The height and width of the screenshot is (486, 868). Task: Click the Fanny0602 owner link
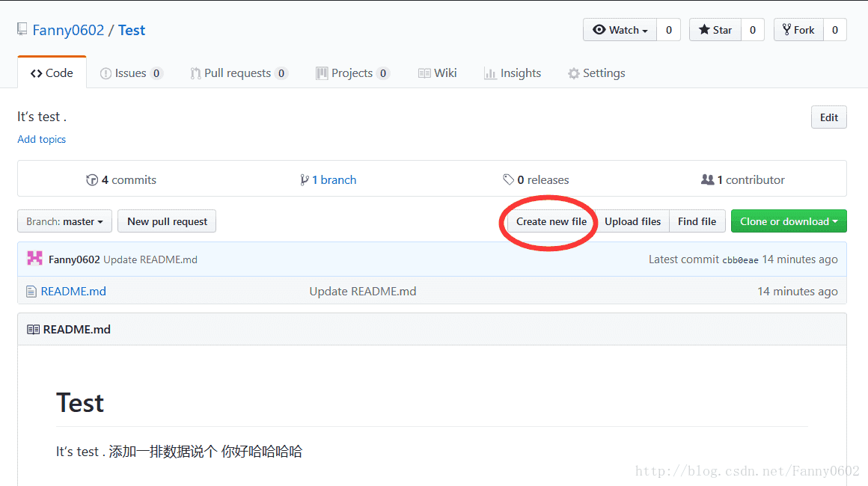68,30
